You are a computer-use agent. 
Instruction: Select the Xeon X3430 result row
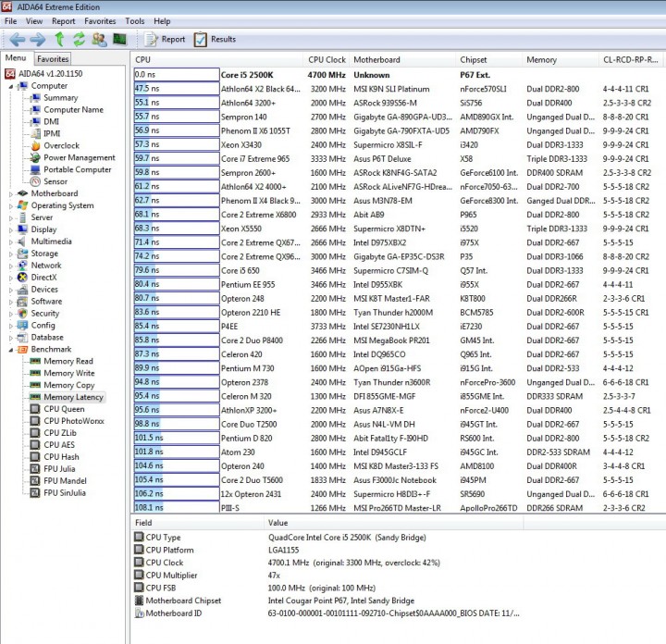click(x=400, y=145)
